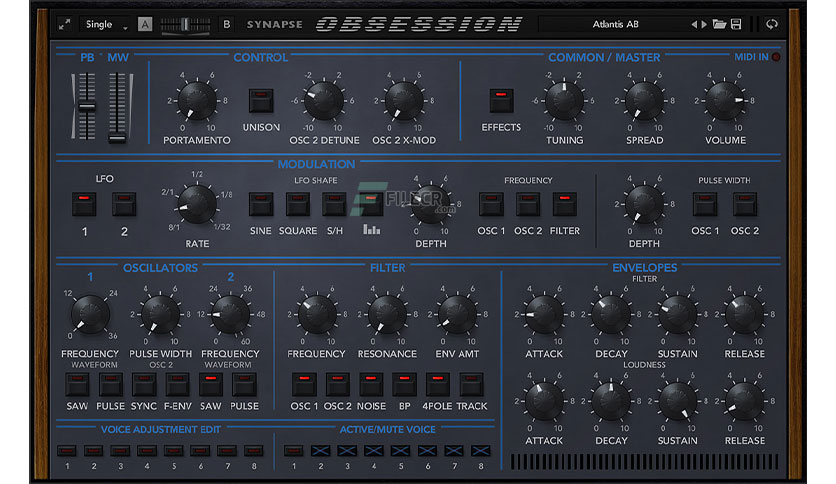Click the resize window arrows icon
Viewport: 836px width, 484px height.
(65, 24)
